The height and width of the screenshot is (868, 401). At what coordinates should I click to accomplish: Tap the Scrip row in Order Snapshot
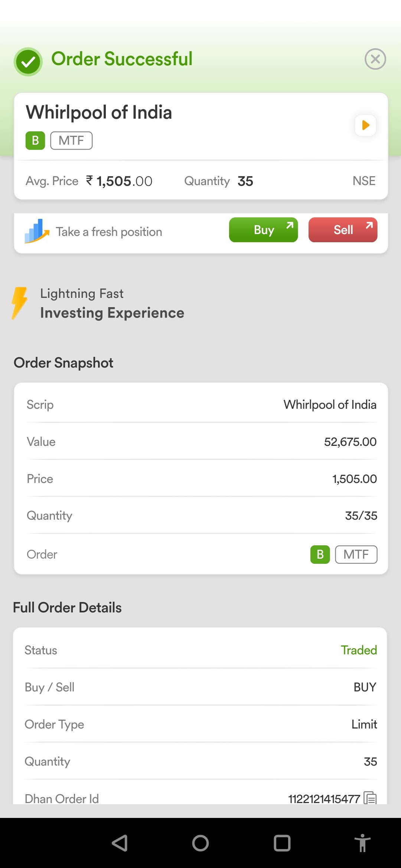click(201, 404)
